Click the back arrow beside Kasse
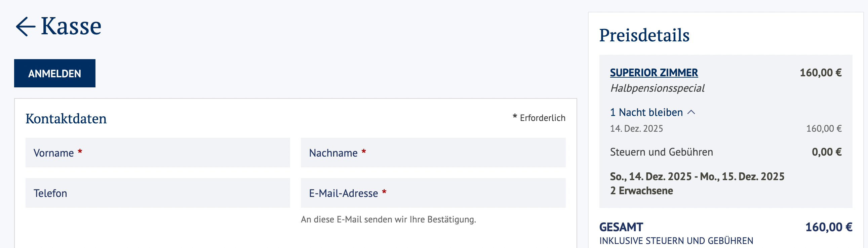Viewport: 868px width, 248px height. point(26,27)
